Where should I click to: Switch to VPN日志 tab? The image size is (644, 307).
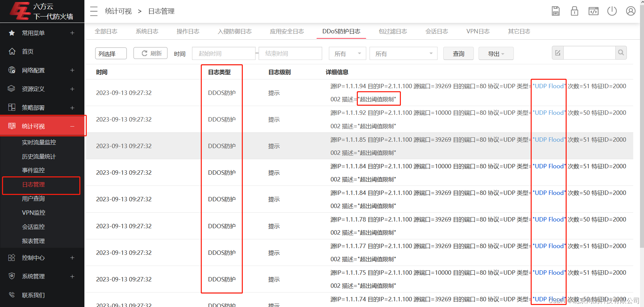pos(478,31)
